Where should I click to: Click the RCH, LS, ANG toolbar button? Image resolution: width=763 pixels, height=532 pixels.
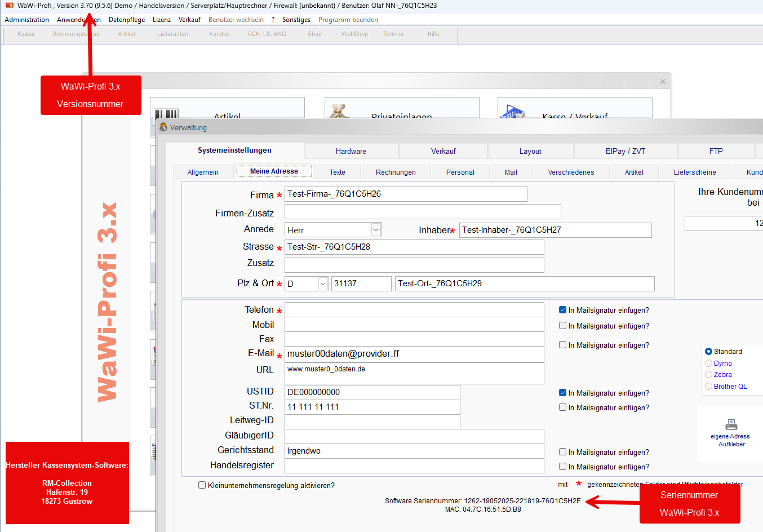coord(267,34)
